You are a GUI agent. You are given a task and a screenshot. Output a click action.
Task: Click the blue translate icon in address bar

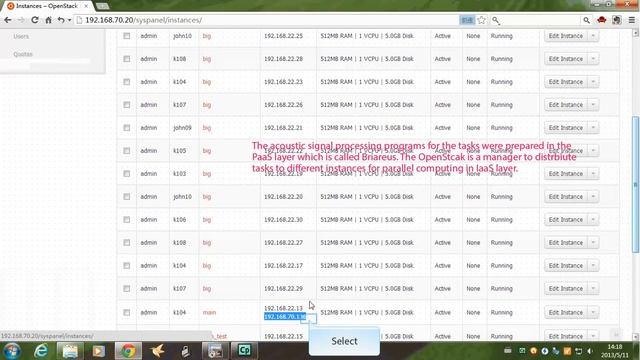tap(467, 20)
